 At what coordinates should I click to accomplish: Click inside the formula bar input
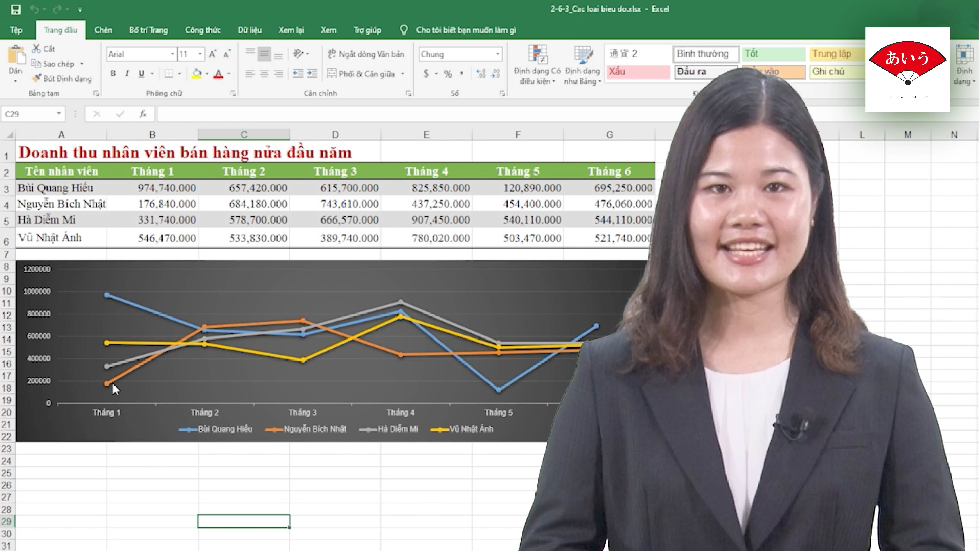coord(380,114)
